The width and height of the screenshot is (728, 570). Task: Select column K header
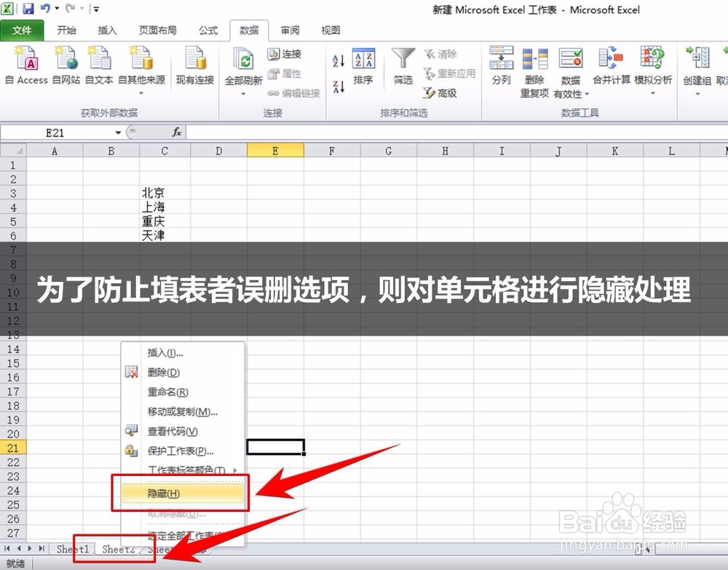(x=614, y=151)
